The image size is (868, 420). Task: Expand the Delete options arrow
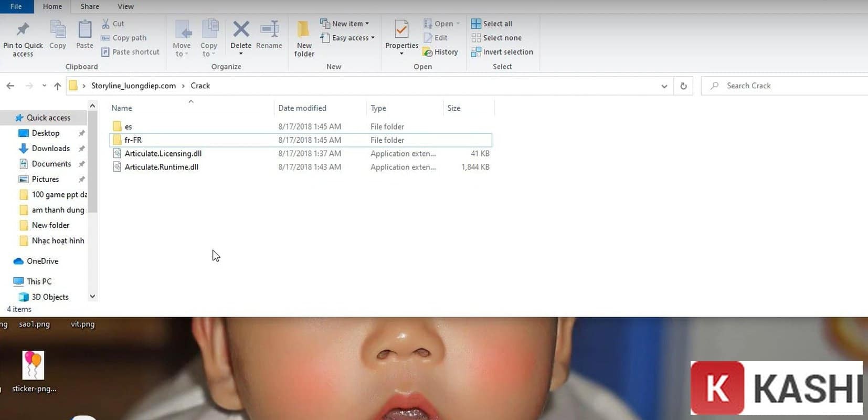click(x=241, y=54)
